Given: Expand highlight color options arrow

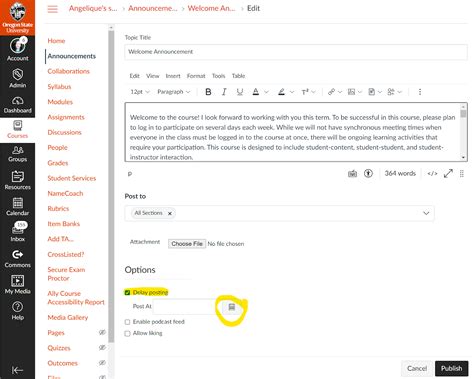Looking at the screenshot, I should [x=292, y=92].
